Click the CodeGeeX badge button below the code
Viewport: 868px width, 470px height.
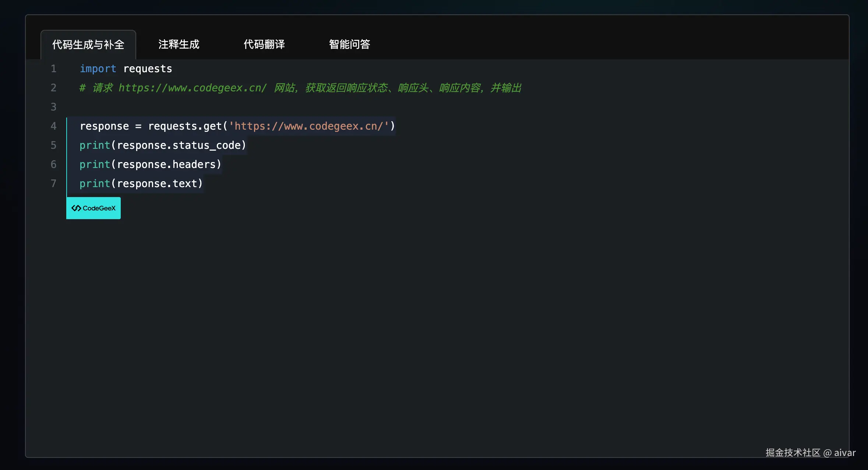click(93, 208)
